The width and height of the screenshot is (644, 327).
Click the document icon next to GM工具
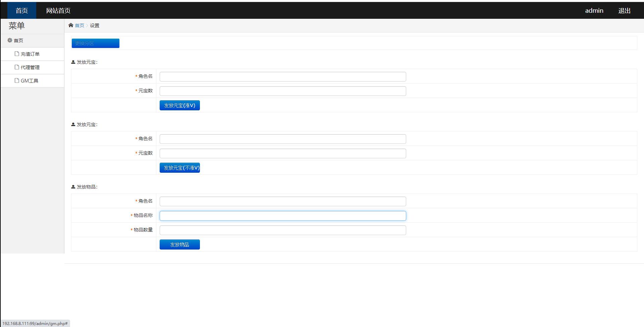click(17, 80)
